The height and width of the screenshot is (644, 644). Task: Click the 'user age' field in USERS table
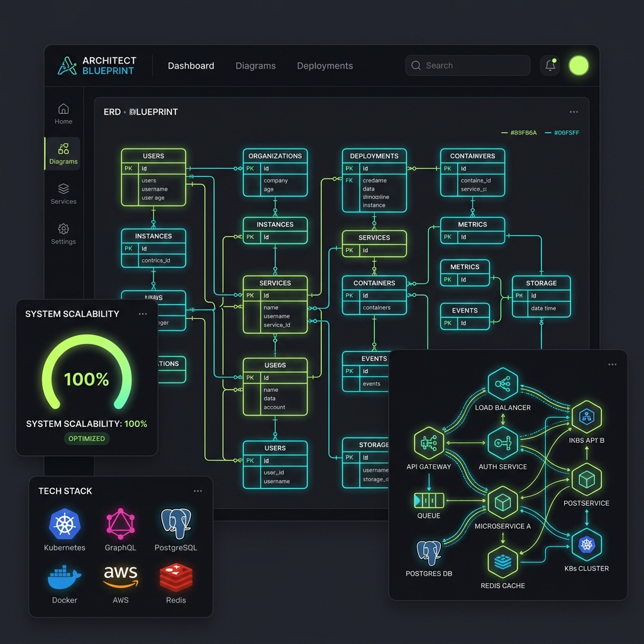(153, 198)
